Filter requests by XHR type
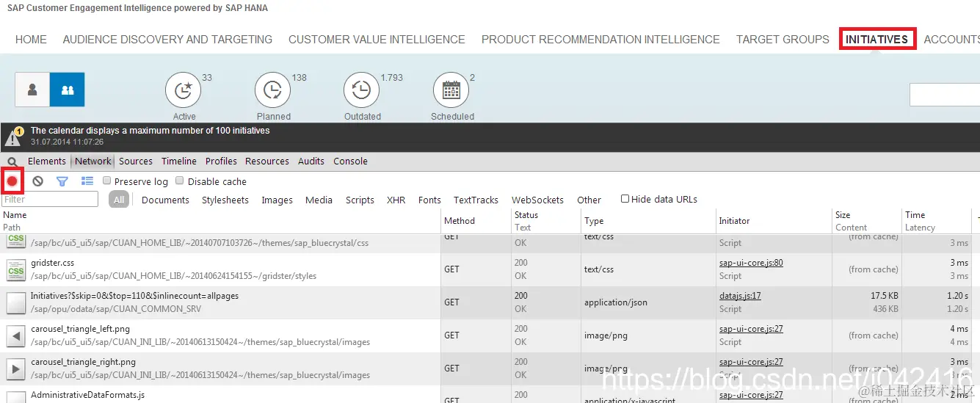The image size is (980, 403). click(396, 200)
